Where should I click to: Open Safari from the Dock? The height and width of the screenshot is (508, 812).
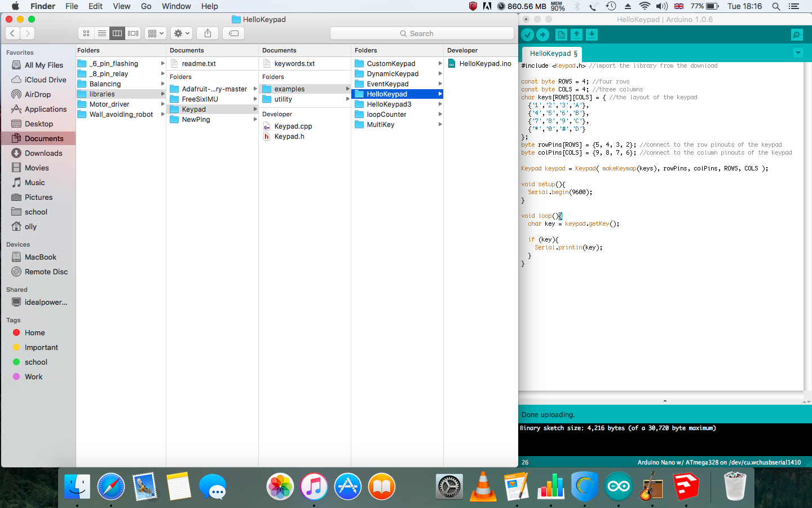pyautogui.click(x=111, y=487)
